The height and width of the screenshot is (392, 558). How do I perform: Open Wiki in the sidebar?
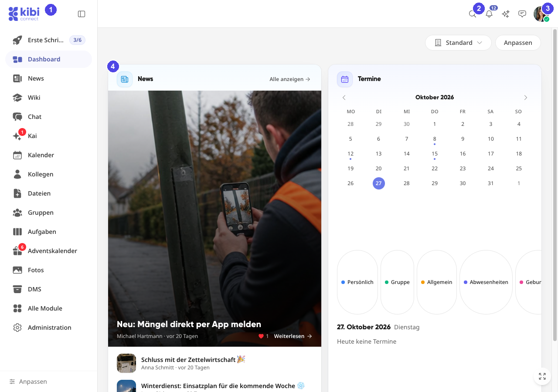49,98
